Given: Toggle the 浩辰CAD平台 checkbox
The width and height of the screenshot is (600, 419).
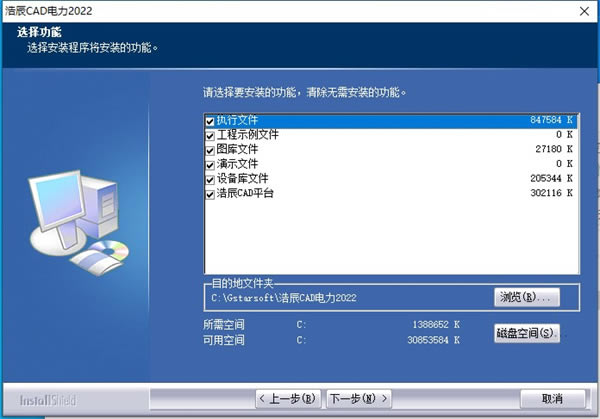Looking at the screenshot, I should click(210, 193).
